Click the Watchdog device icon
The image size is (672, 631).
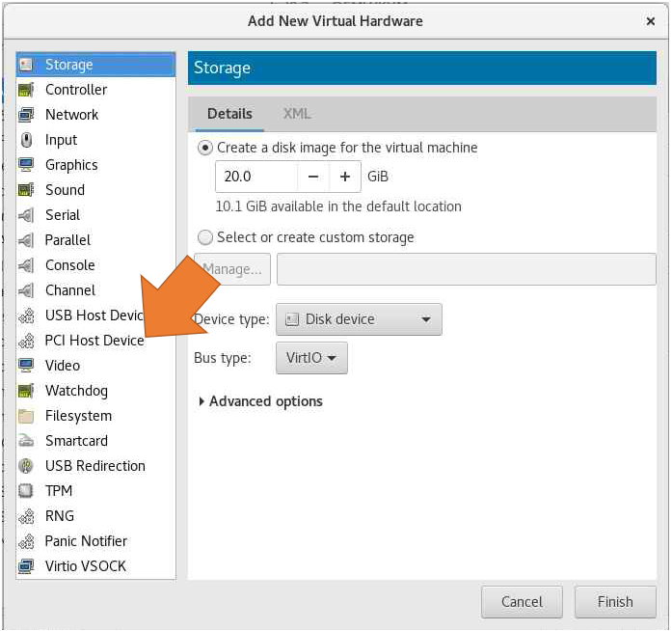pyautogui.click(x=27, y=391)
